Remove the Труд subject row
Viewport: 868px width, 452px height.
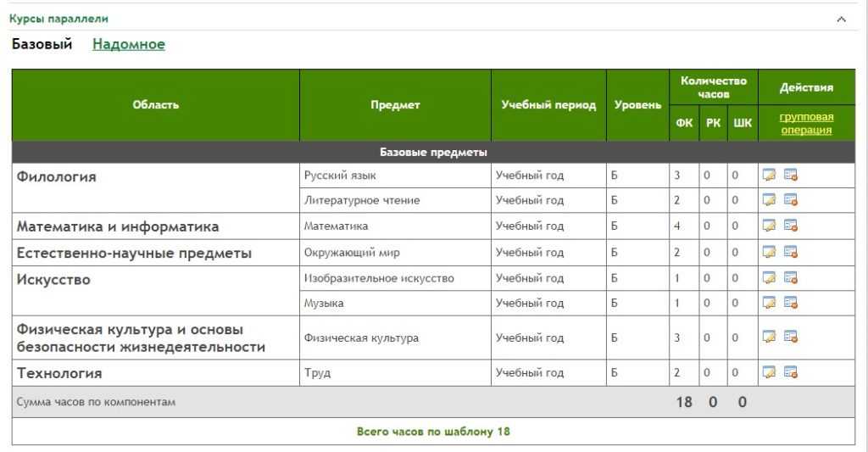coord(791,372)
